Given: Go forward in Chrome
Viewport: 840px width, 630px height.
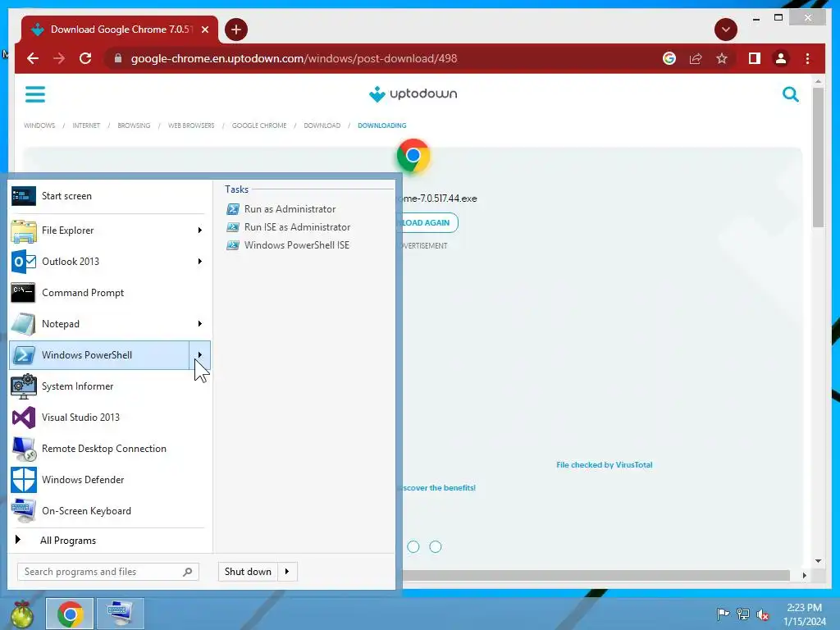Looking at the screenshot, I should (59, 58).
